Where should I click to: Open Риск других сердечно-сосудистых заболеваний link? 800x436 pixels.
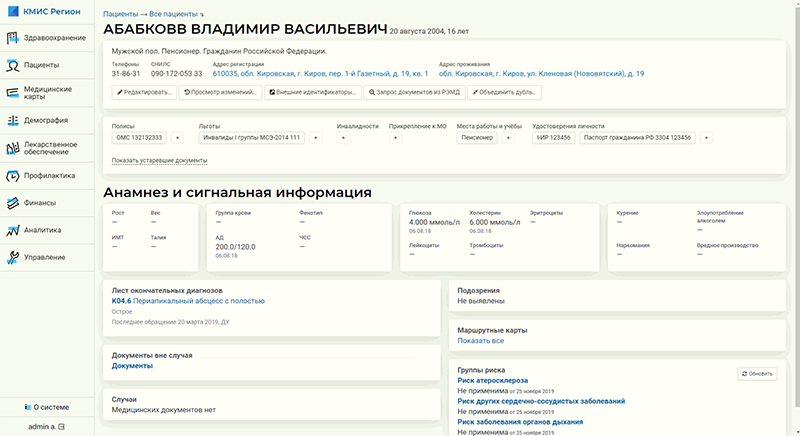(541, 401)
